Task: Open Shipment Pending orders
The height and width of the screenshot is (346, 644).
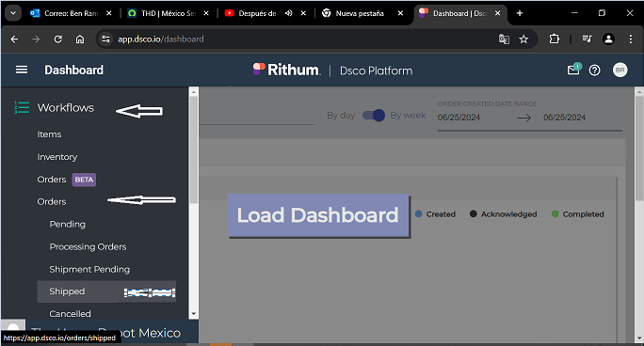Action: (x=89, y=269)
